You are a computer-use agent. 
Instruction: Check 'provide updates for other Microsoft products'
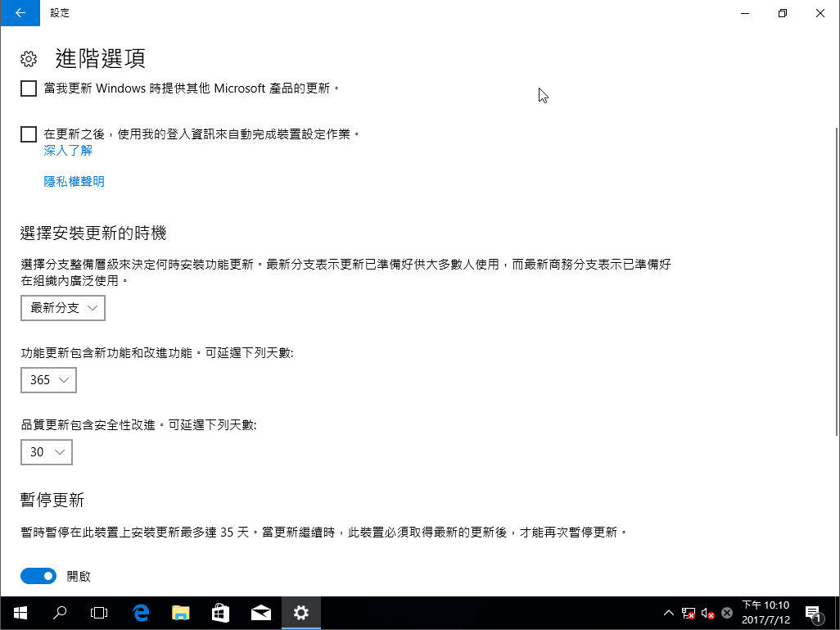[x=29, y=88]
